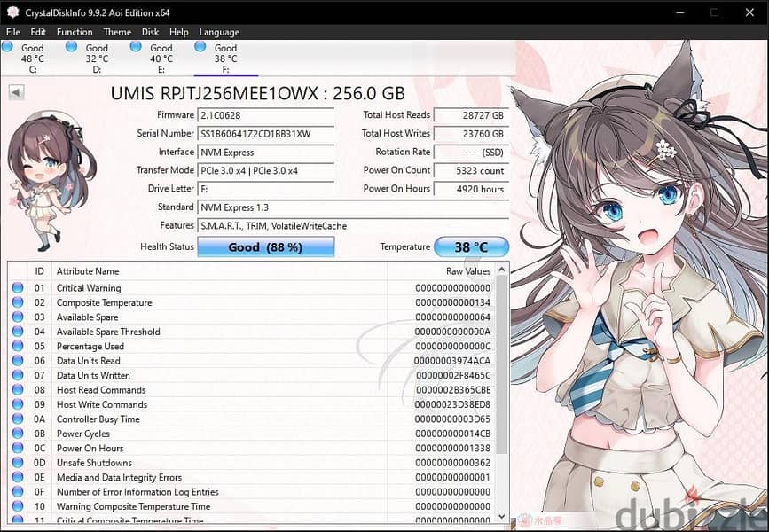This screenshot has height=532, width=769.
Task: Click the status dot for Host Read Commands
Action: tap(18, 390)
